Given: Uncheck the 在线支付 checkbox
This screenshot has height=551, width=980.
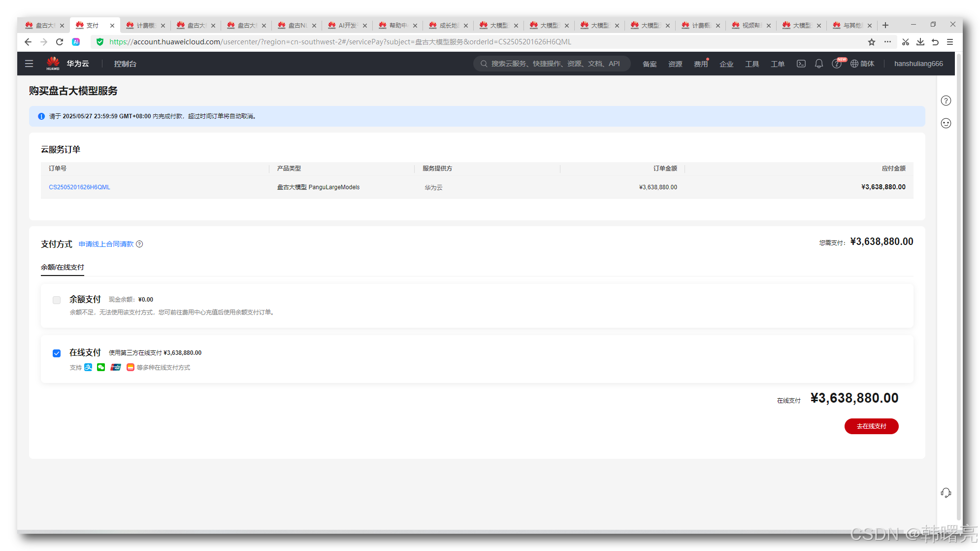Looking at the screenshot, I should pos(57,353).
